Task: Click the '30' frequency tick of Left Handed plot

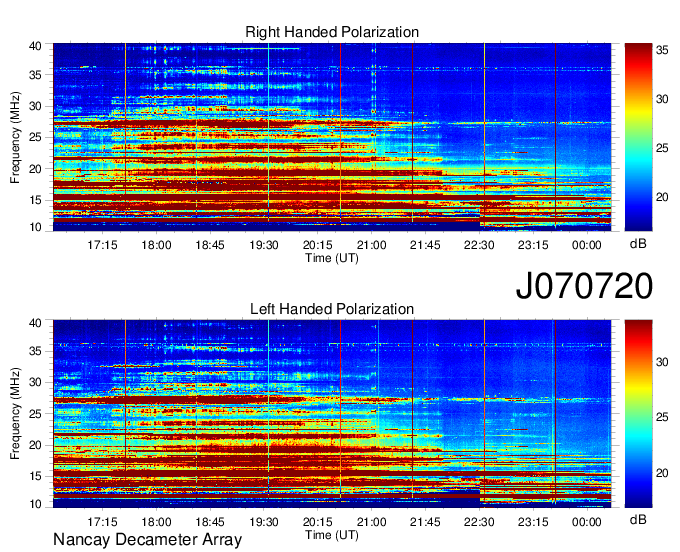Action: coord(35,382)
